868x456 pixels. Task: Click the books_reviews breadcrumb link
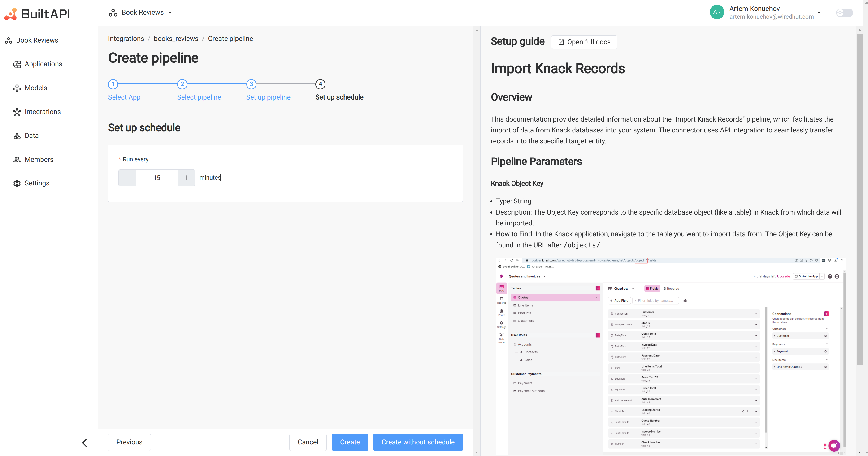tap(176, 39)
